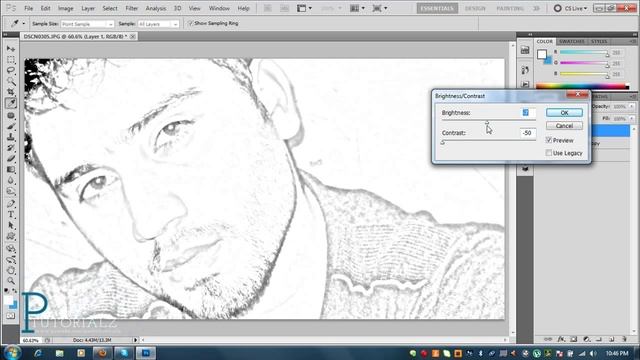This screenshot has width=640, height=360.
Task: Click the link layers icon
Action: (x=548, y=339)
